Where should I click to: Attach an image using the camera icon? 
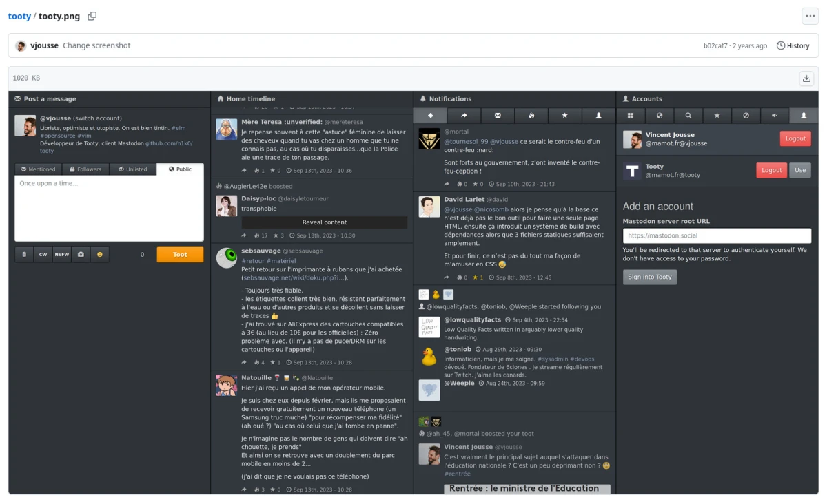pos(80,254)
